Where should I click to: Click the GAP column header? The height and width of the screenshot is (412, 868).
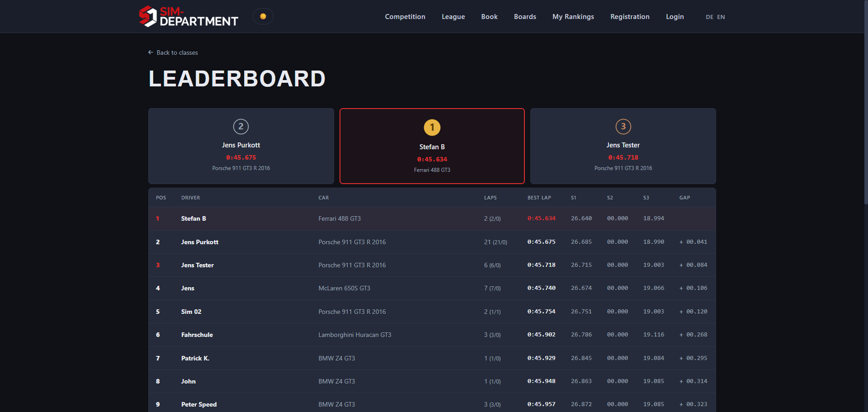(x=684, y=198)
